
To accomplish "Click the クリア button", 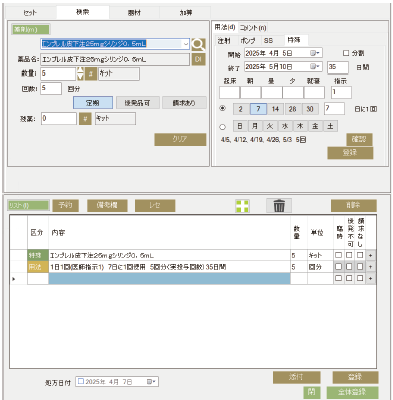I will pos(180,139).
